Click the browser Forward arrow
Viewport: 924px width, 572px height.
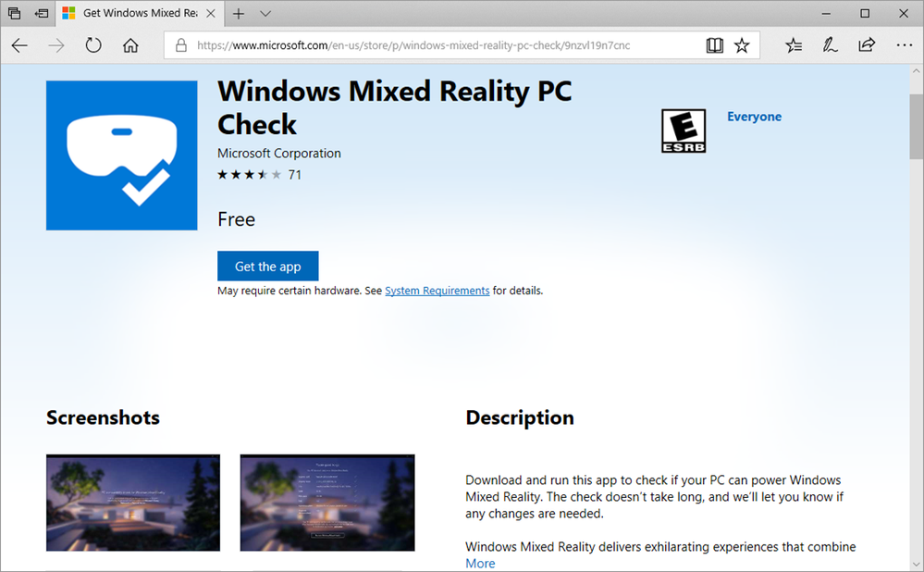tap(56, 45)
